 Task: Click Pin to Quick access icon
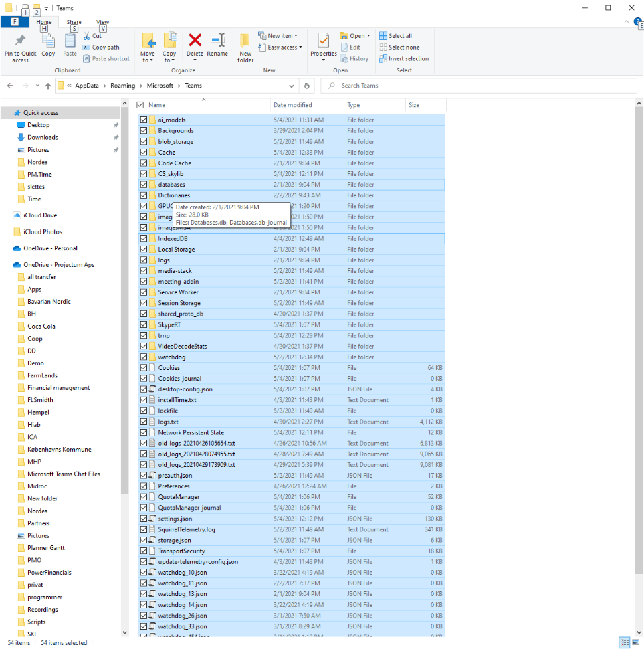tap(20, 41)
